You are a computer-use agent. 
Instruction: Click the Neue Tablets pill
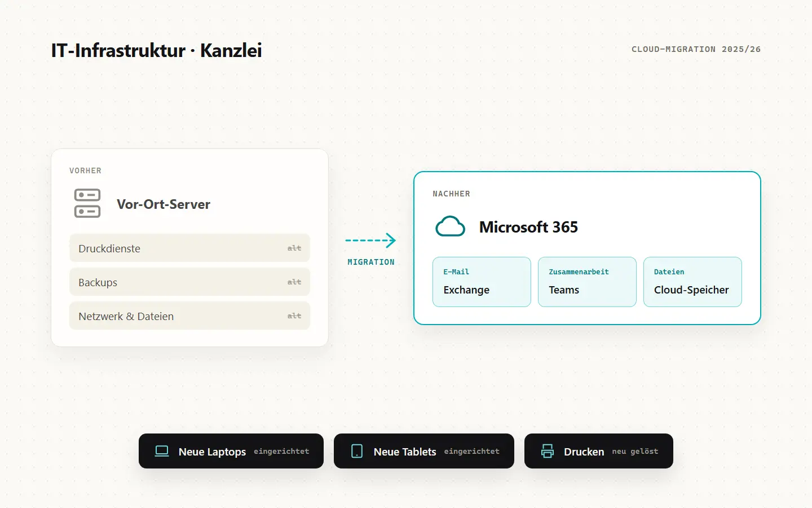click(424, 451)
